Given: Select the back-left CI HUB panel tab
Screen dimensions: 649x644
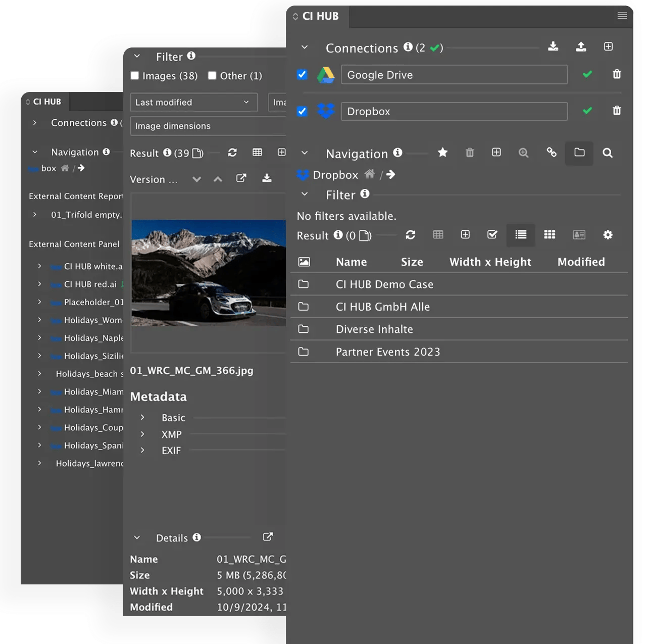Looking at the screenshot, I should (x=45, y=102).
